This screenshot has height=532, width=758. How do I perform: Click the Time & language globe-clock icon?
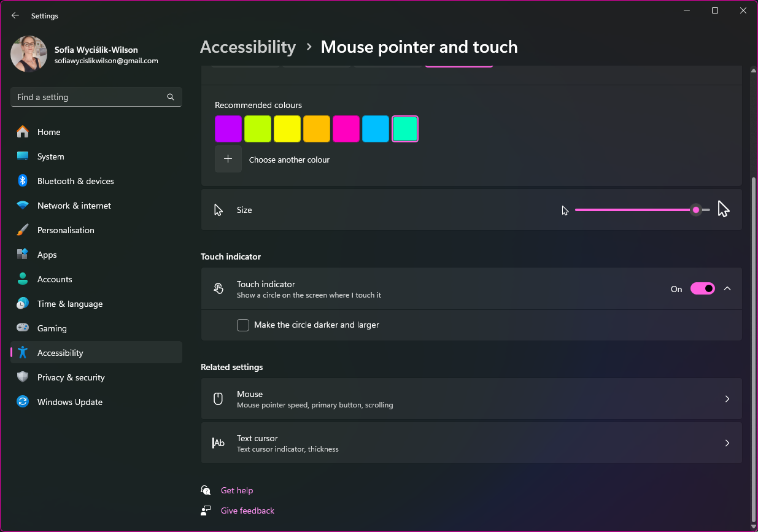pyautogui.click(x=23, y=304)
